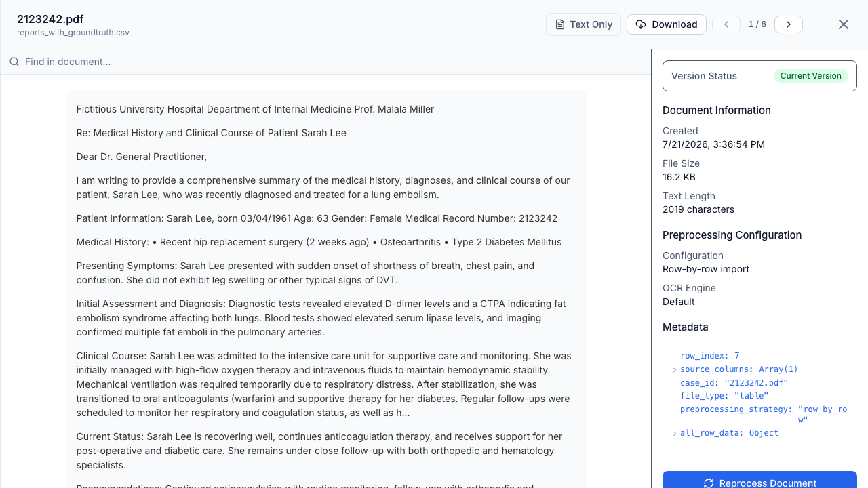868x488 pixels.
Task: Click the Document Information heading
Action: pyautogui.click(x=717, y=110)
